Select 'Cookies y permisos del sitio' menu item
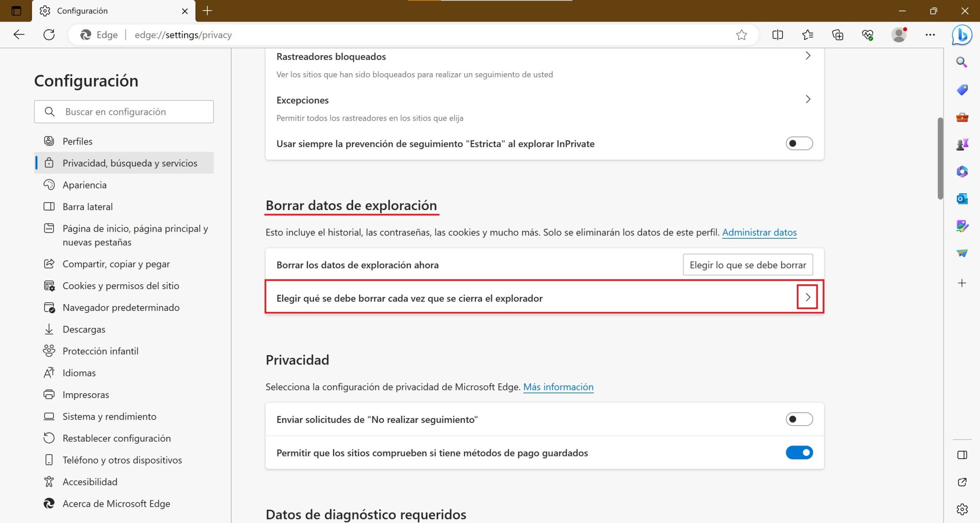980x523 pixels. click(x=121, y=285)
